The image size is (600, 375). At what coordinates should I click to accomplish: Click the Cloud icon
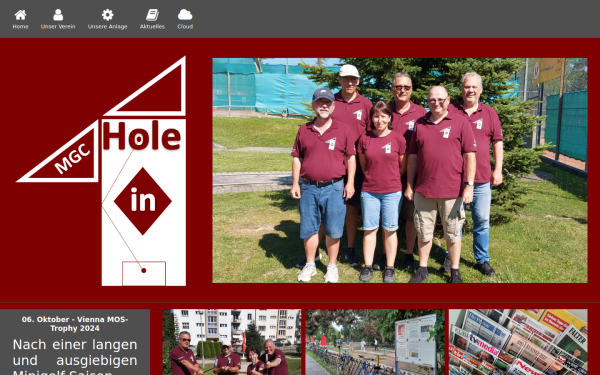[185, 15]
